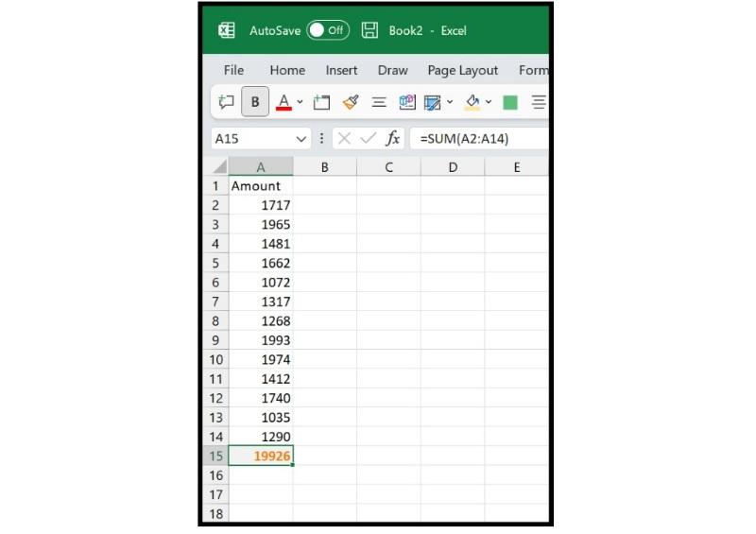
Task: Click the align icon at the toolbar edge
Action: pos(539,102)
